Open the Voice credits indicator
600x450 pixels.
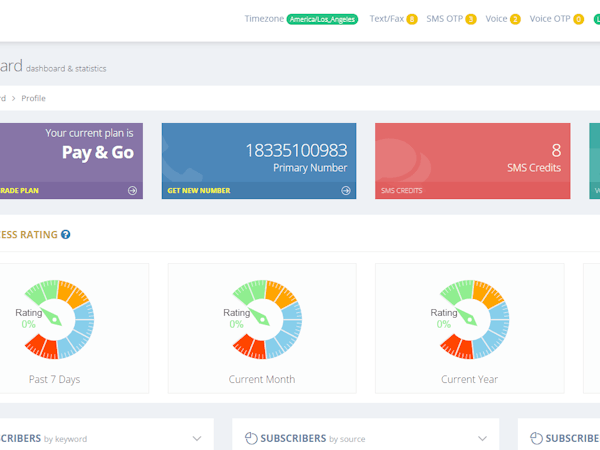click(503, 19)
